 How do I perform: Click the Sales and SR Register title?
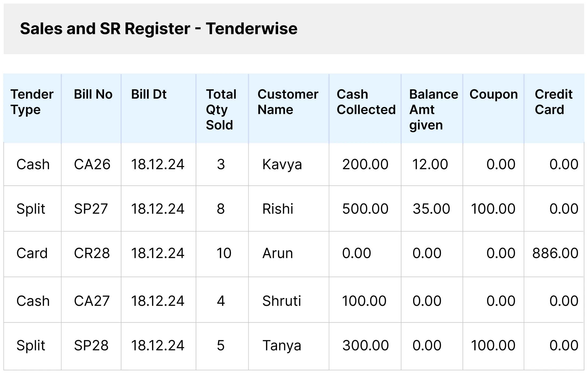point(159,29)
